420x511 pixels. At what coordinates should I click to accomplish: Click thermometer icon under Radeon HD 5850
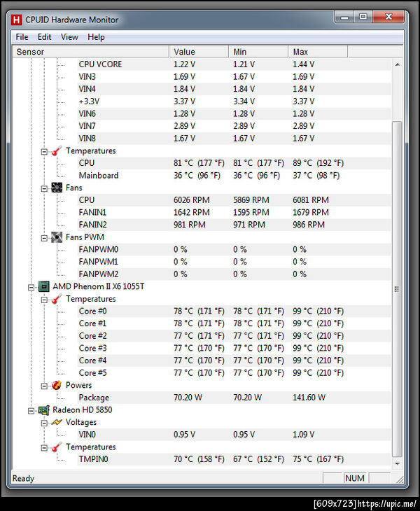pos(57,447)
